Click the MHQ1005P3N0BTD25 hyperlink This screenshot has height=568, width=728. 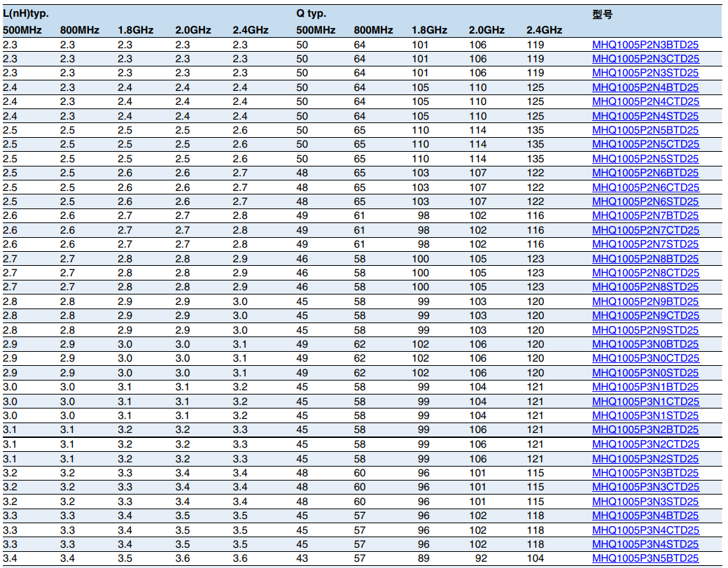[x=645, y=345]
